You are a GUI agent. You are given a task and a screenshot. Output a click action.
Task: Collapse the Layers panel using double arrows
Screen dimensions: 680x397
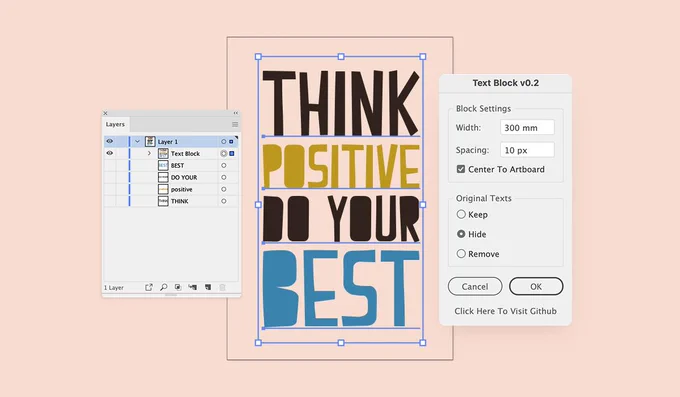point(235,113)
